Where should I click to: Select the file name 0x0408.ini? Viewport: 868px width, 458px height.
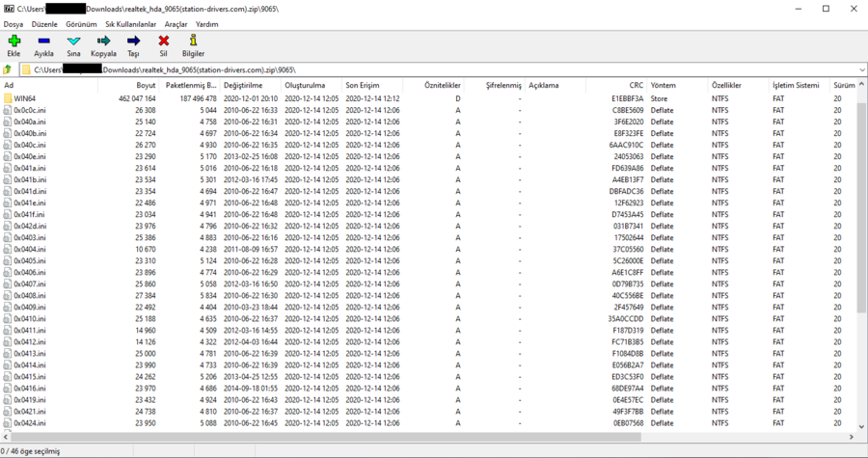coord(31,296)
